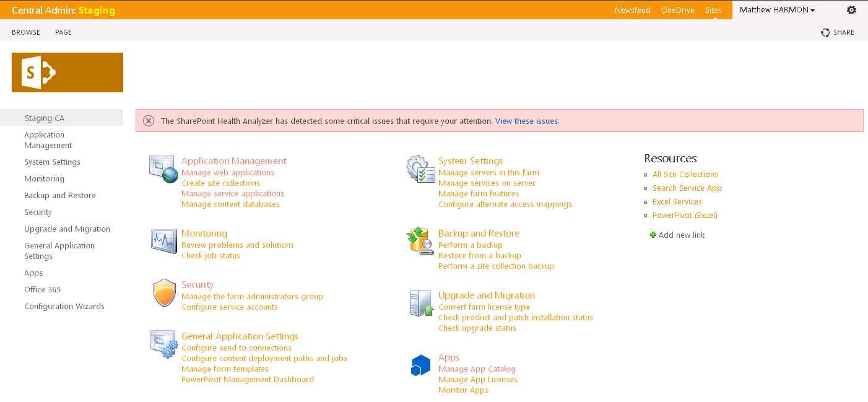Open the settings gear menu
This screenshot has width=868, height=402.
tap(851, 10)
